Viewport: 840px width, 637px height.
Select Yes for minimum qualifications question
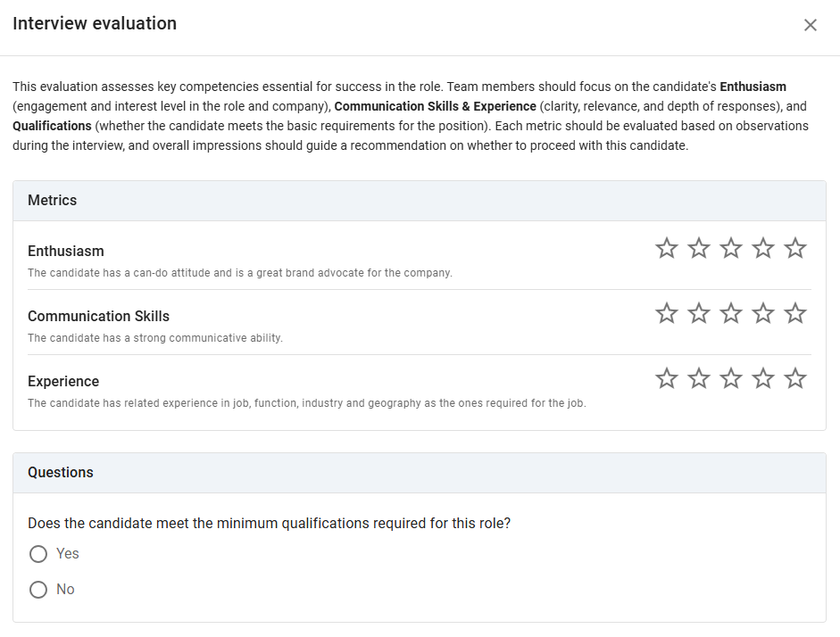[x=38, y=554]
